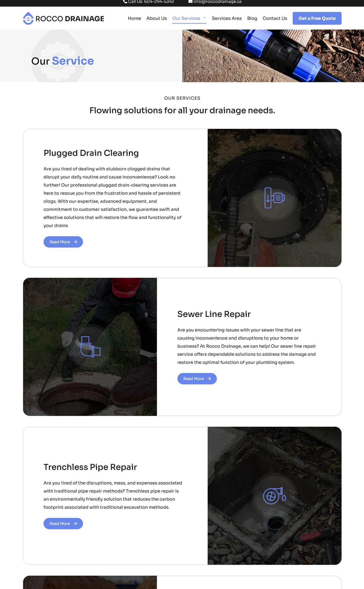This screenshot has height=589, width=364.
Task: Click the turbine icon on the Trenchless Pipe image
Action: (274, 496)
